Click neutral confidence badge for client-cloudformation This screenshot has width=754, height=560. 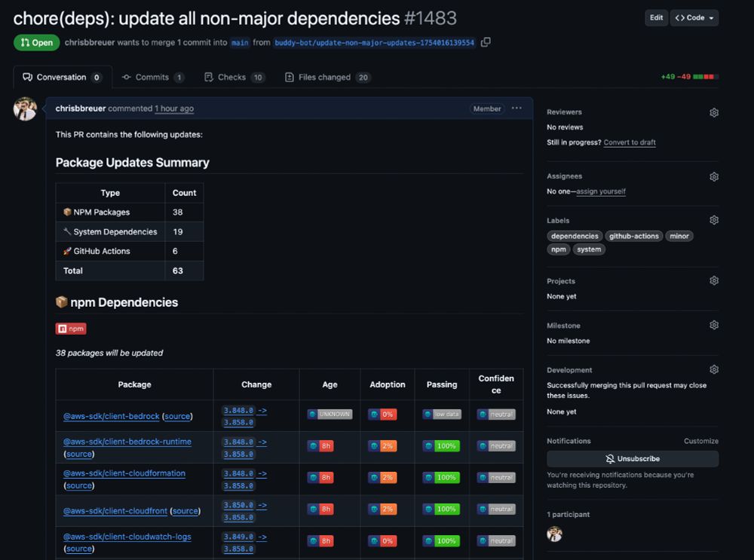coord(496,478)
